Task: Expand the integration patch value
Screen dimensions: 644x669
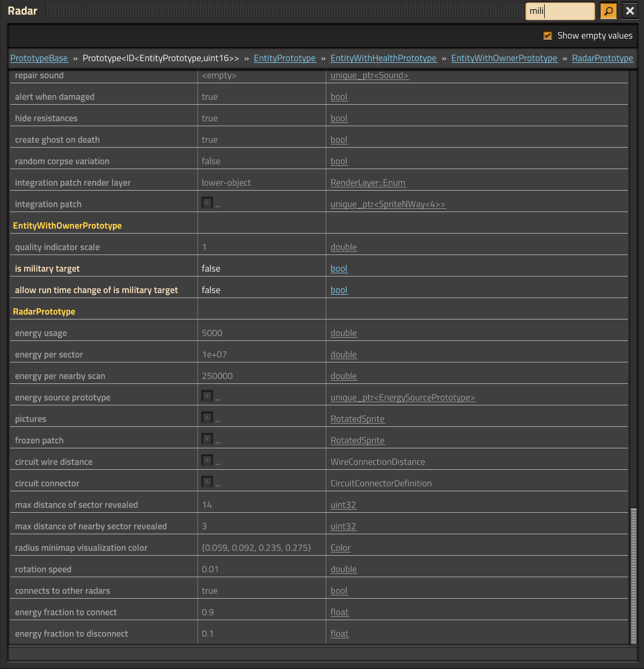Action: [x=207, y=202]
